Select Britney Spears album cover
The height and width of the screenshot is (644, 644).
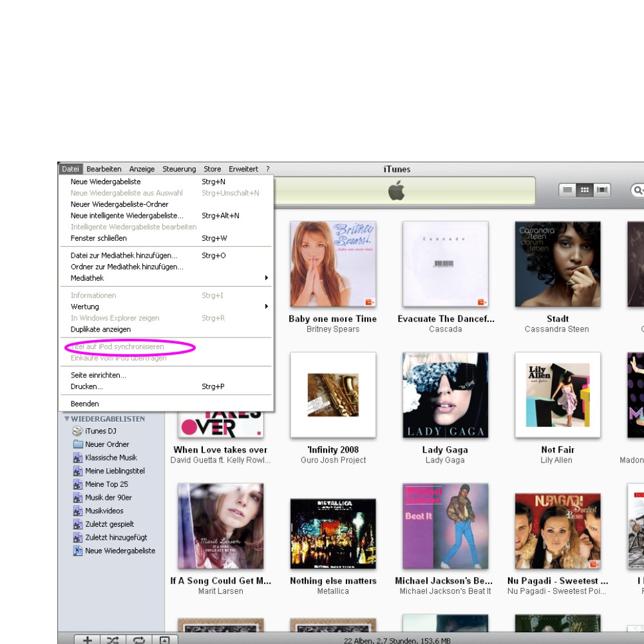pyautogui.click(x=333, y=264)
